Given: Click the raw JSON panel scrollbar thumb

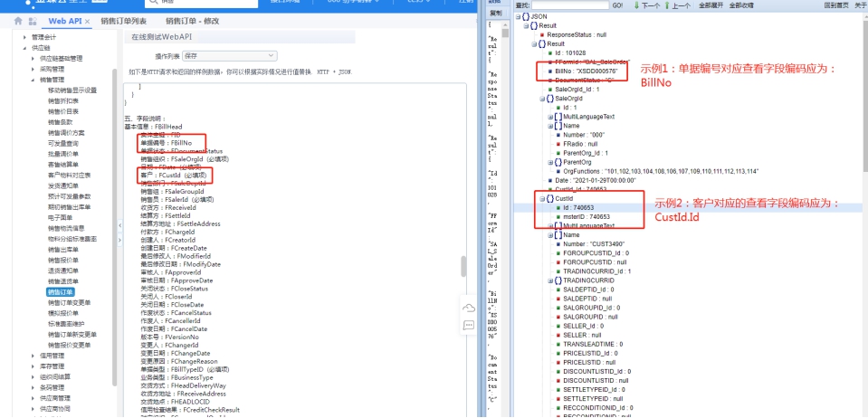Looking at the screenshot, I should pyautogui.click(x=507, y=33).
